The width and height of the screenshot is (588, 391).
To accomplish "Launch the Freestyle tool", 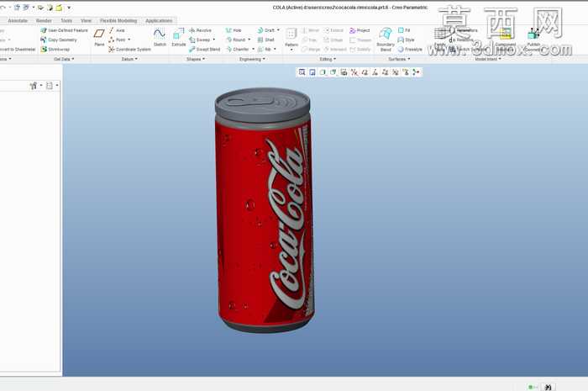I will point(410,49).
